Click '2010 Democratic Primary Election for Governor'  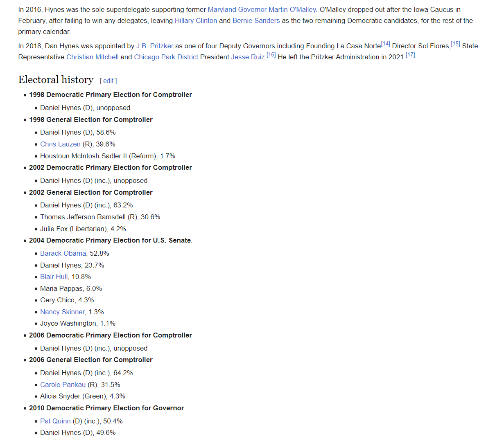tap(106, 408)
